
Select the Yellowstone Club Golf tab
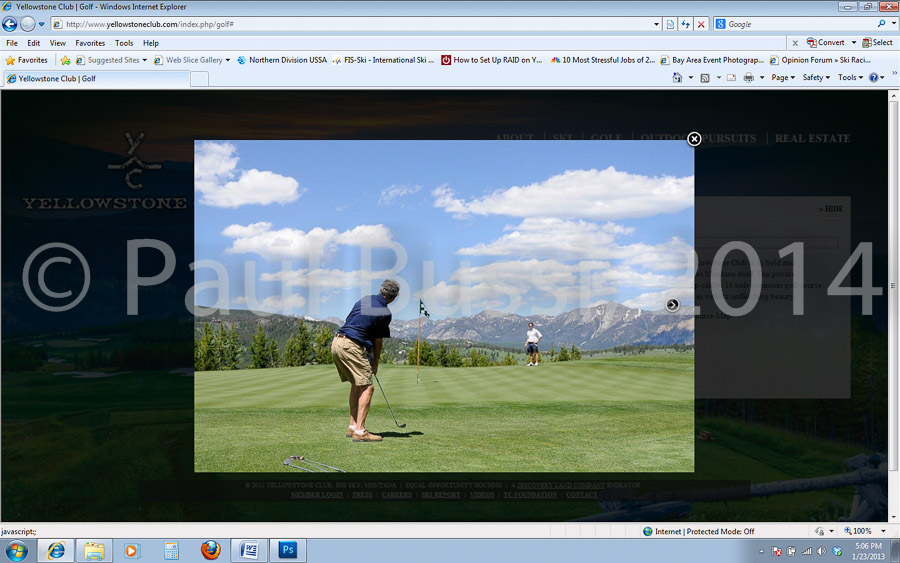pyautogui.click(x=96, y=79)
